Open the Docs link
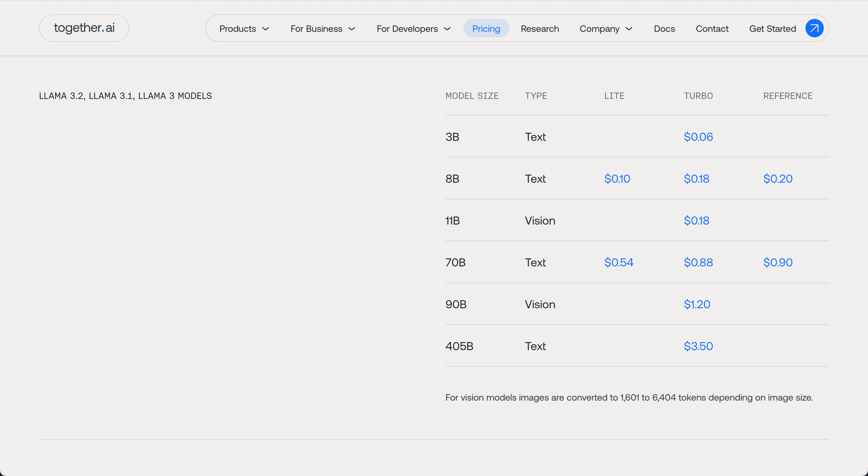868x476 pixels. [664, 29]
